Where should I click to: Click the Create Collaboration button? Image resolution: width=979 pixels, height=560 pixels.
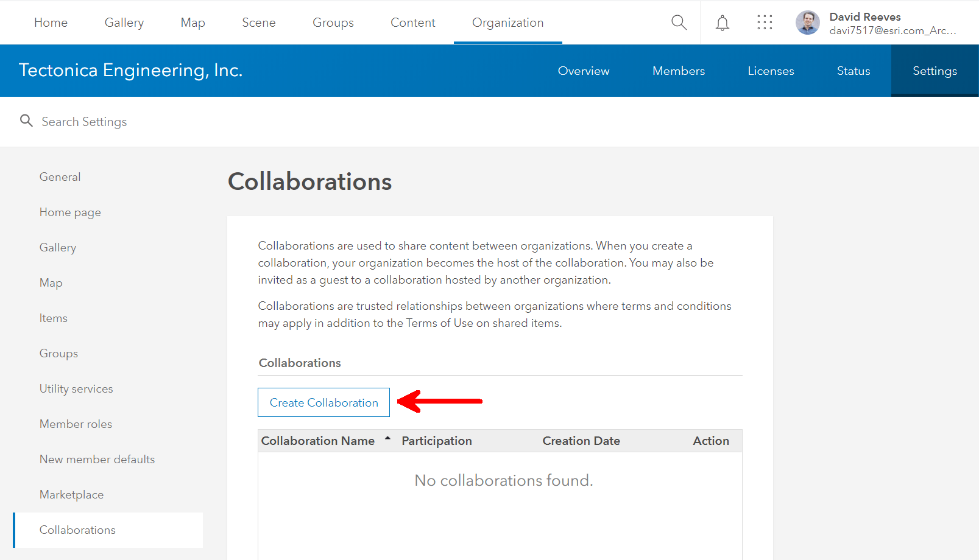323,402
